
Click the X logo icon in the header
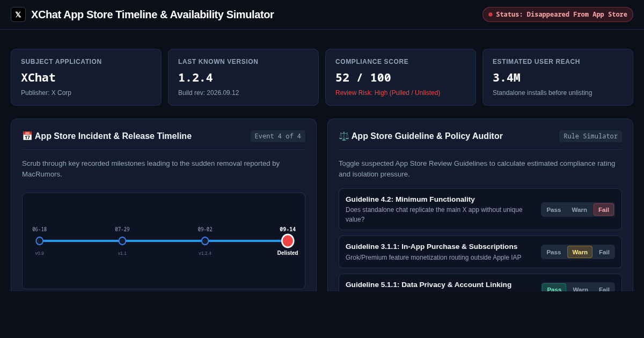tap(18, 14)
